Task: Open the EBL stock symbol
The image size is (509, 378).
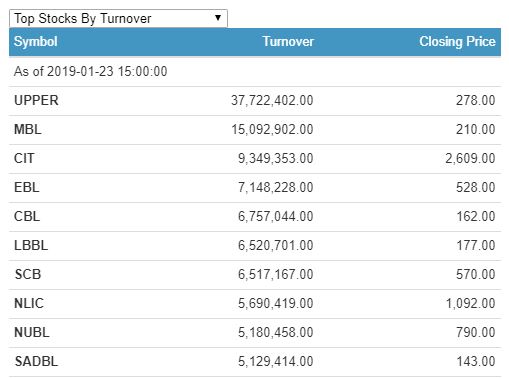Action: pos(27,187)
